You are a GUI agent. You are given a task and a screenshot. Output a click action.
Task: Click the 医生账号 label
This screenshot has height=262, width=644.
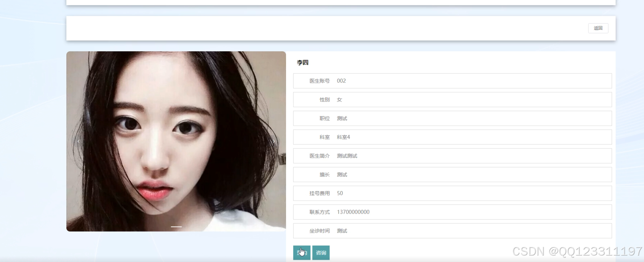tap(320, 81)
